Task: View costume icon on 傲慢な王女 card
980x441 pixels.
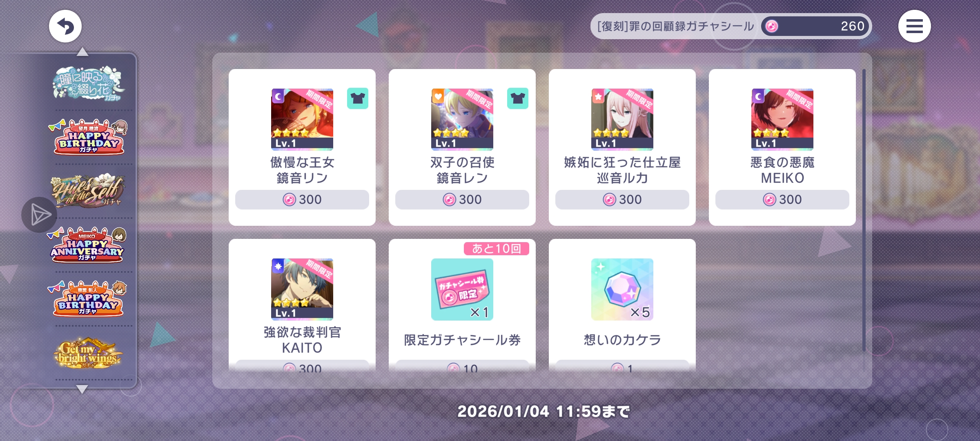Action: coord(358,98)
